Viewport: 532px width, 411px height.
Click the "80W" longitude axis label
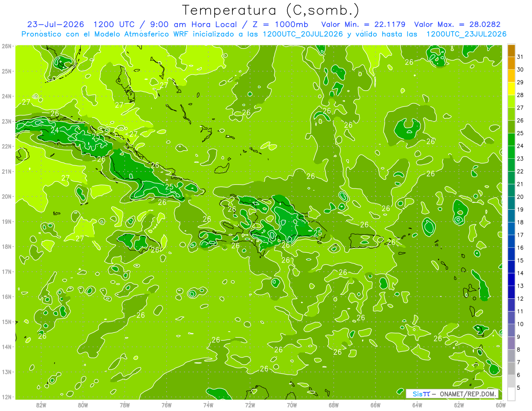[x=83, y=405]
